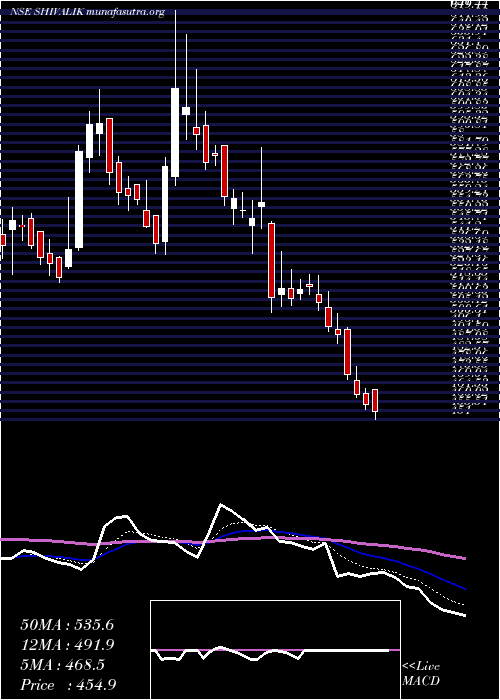Click the NSE SHIVALIK chart title
Viewport: 500px width, 700px height.
click(88, 12)
